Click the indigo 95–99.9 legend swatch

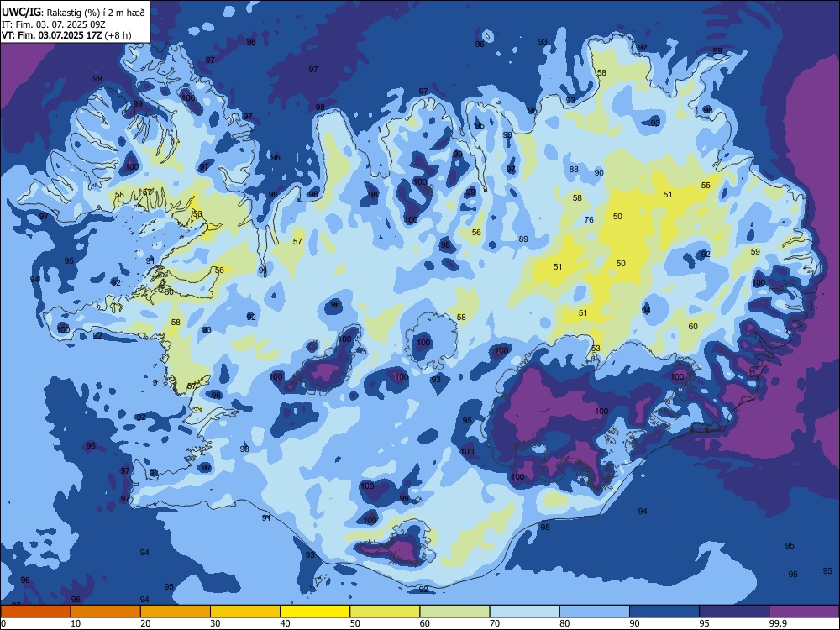734,612
